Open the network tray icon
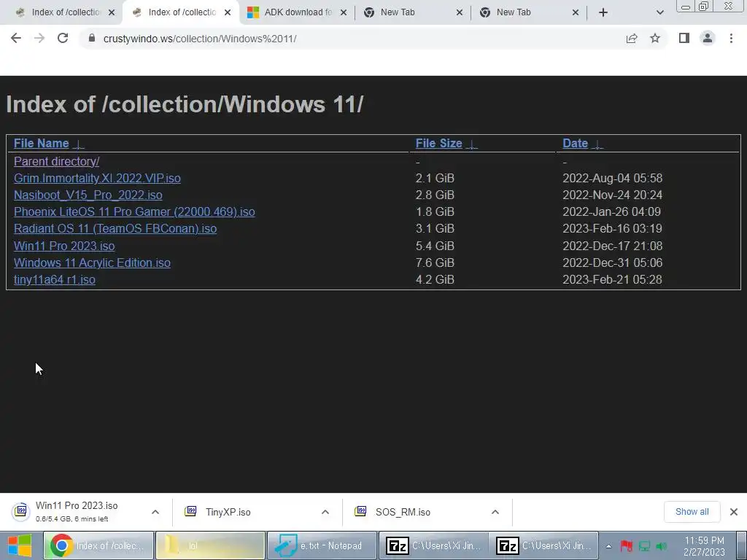 click(644, 546)
